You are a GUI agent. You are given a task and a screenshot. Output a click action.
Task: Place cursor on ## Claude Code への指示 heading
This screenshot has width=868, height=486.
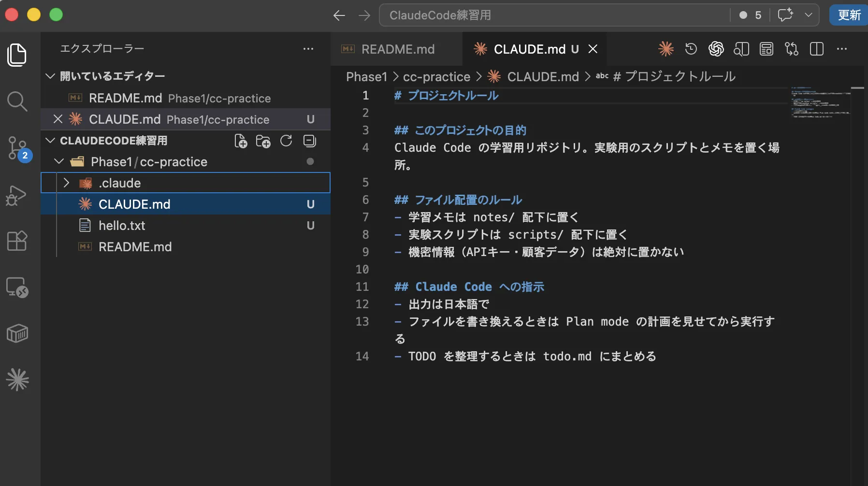coord(469,286)
